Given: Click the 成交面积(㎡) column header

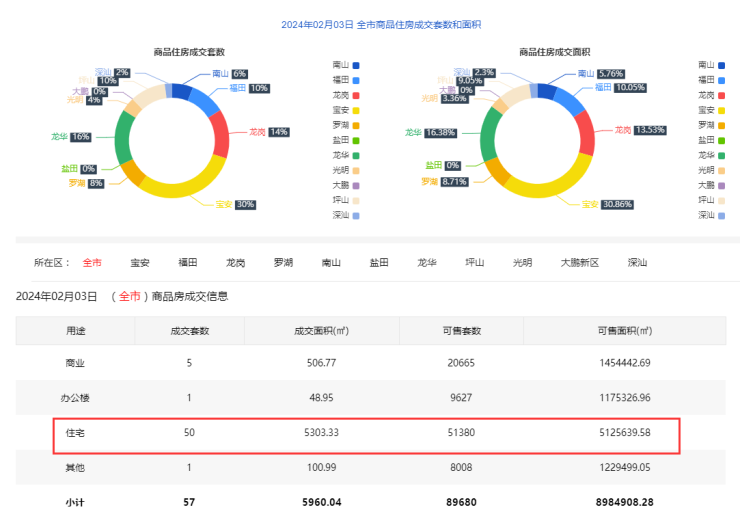Looking at the screenshot, I should pos(319,330).
